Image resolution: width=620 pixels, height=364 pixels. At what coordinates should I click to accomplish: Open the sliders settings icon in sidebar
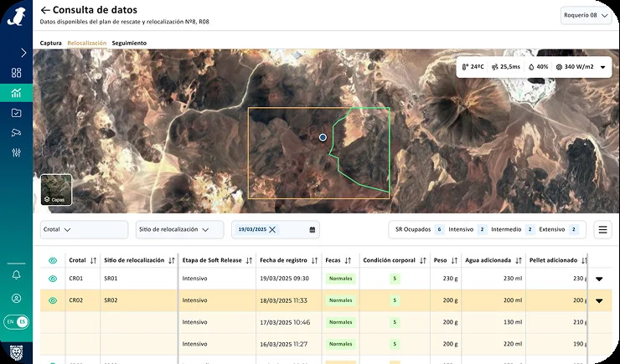16,152
